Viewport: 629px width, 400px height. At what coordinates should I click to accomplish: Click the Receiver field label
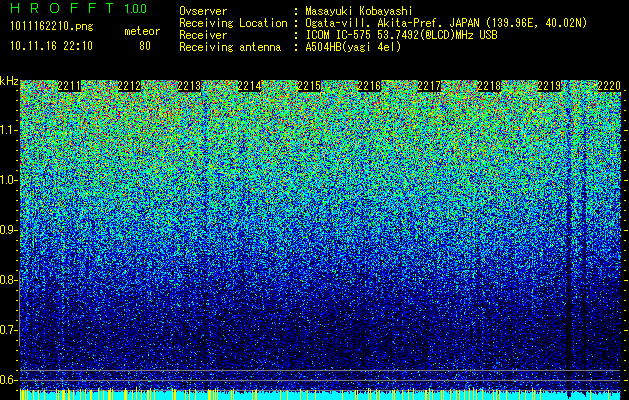[203, 35]
